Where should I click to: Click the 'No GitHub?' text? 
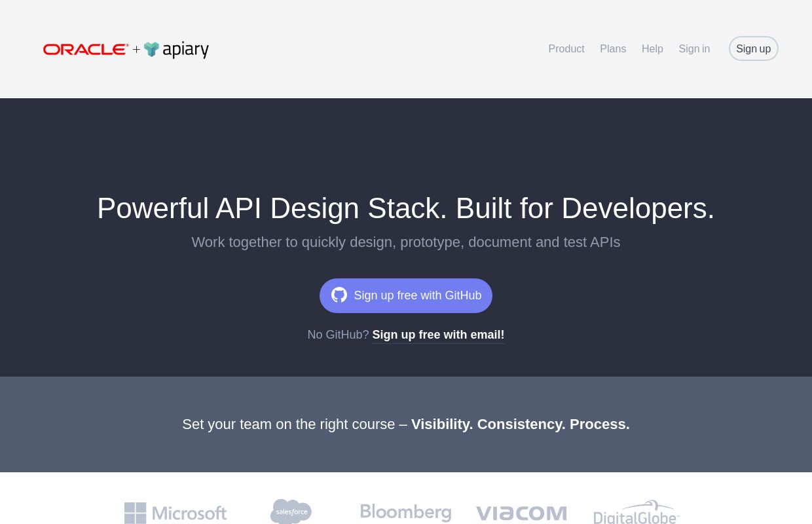click(x=338, y=335)
